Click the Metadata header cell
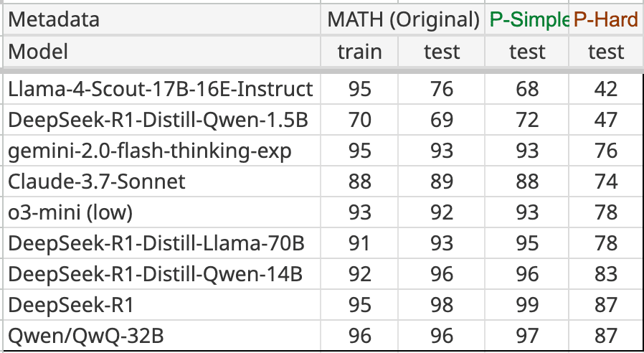The width and height of the screenshot is (644, 353). click(x=54, y=20)
